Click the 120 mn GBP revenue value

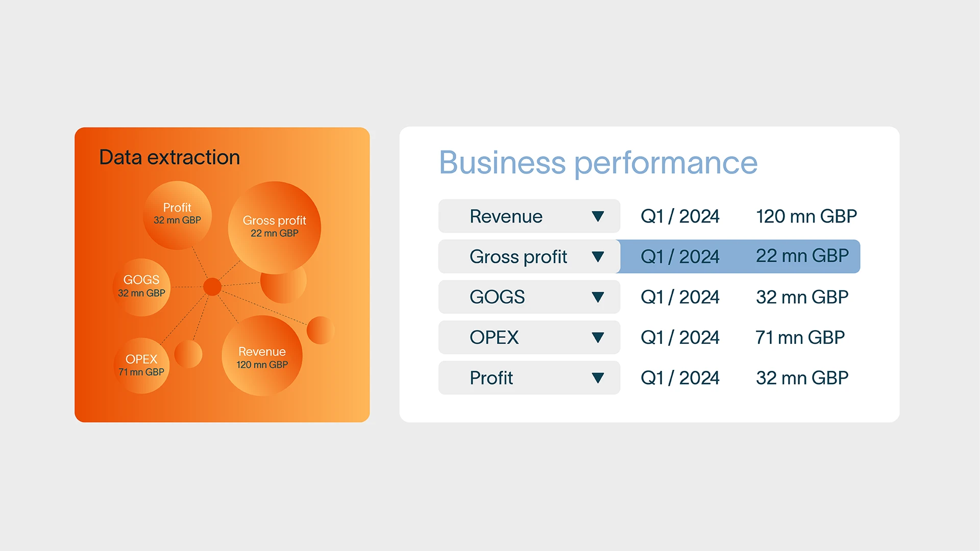[x=806, y=216]
